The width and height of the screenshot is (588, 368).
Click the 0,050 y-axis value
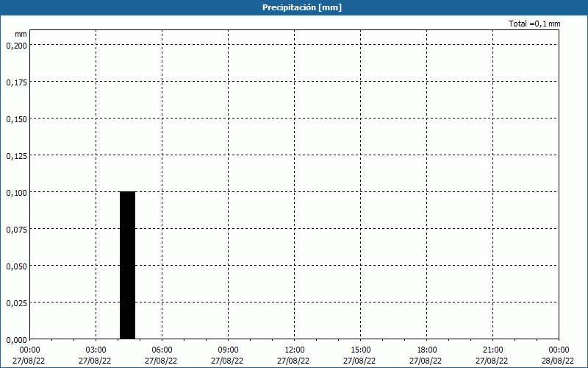[x=17, y=266]
